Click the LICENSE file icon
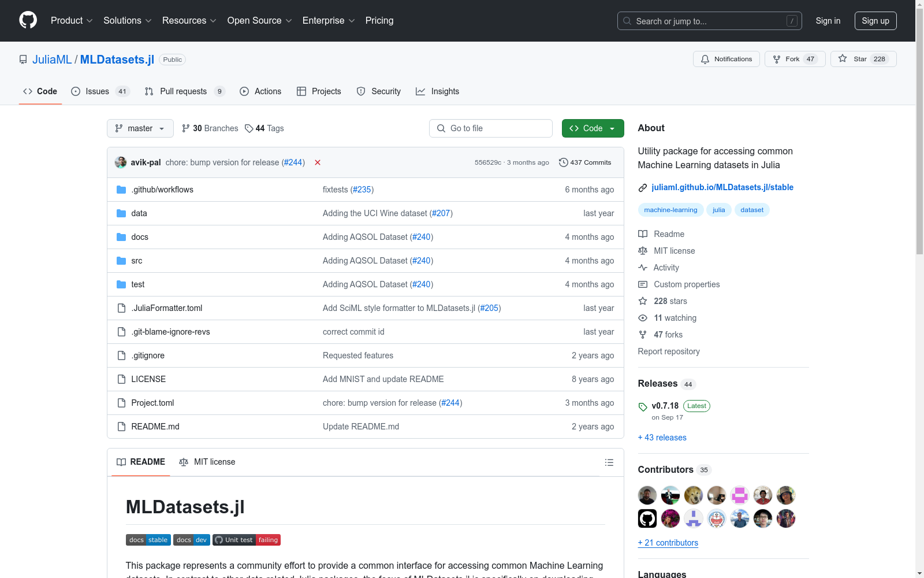The height and width of the screenshot is (578, 924). point(121,379)
